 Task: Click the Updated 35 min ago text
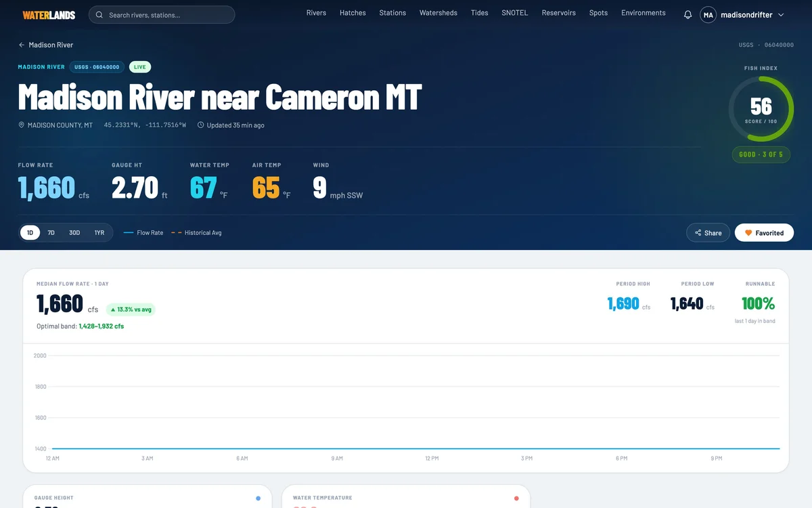coord(235,125)
